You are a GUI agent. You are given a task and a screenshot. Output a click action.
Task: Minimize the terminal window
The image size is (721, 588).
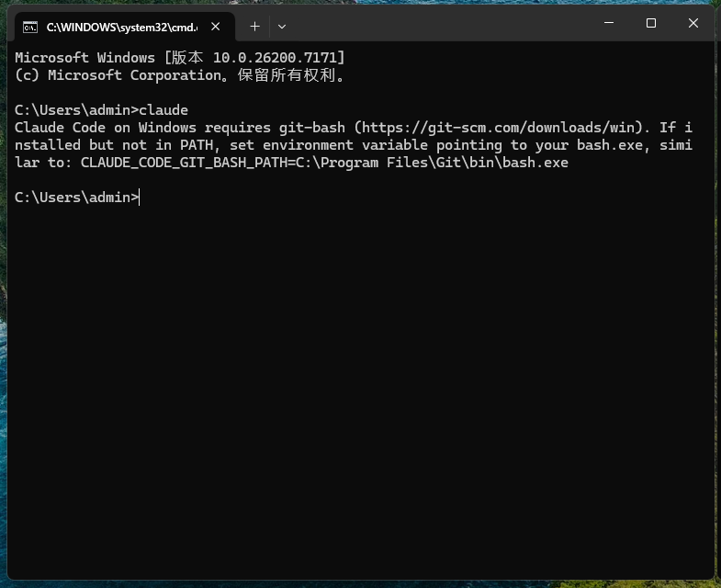click(609, 24)
